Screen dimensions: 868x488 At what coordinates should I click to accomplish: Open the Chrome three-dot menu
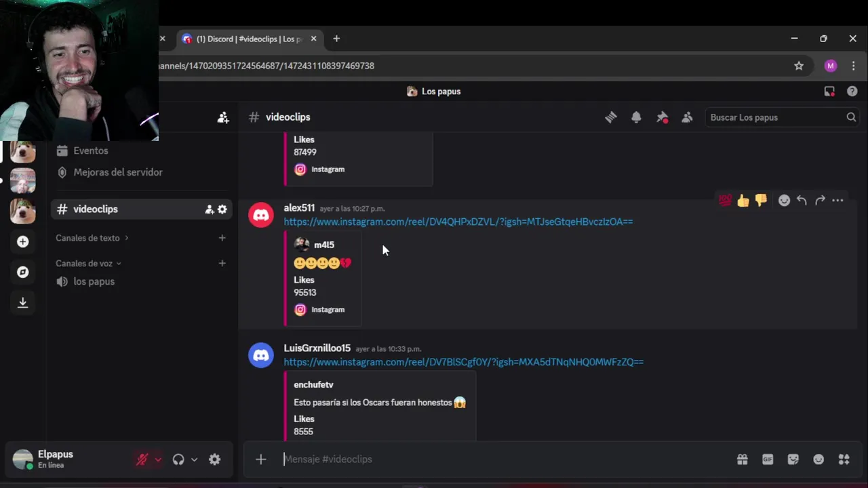click(x=853, y=66)
